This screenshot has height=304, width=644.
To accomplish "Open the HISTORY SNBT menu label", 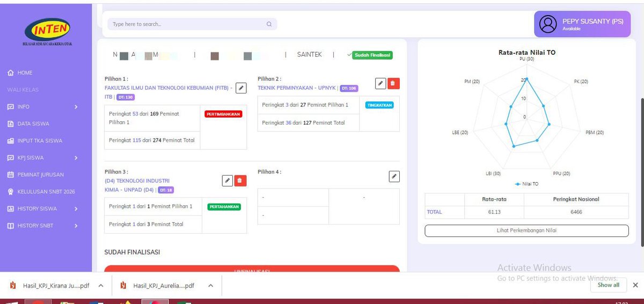I will (x=35, y=226).
